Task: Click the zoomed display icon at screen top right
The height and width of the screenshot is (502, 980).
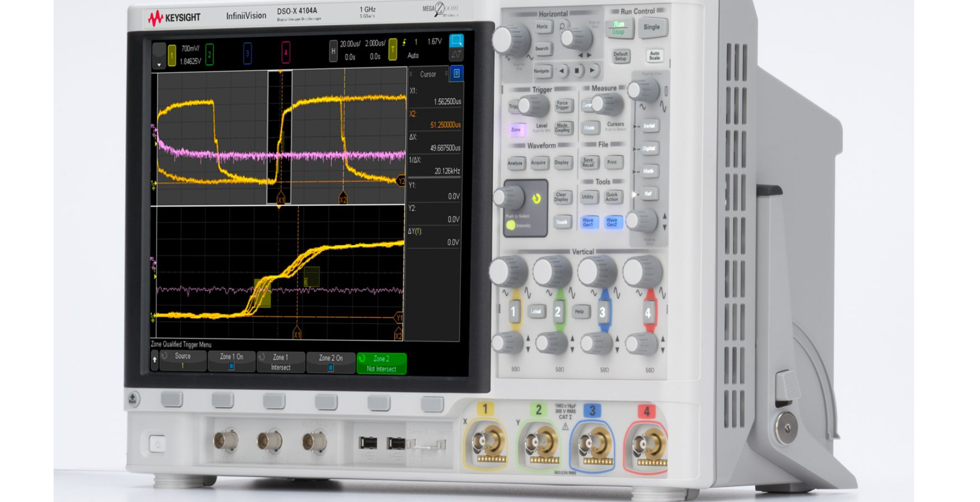Action: pos(456,40)
